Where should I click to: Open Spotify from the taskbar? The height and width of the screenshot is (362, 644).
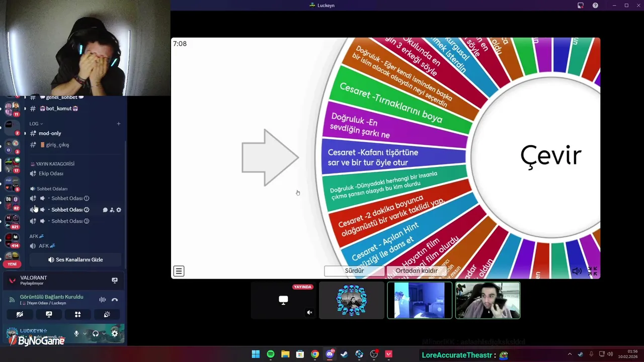[x=271, y=354]
